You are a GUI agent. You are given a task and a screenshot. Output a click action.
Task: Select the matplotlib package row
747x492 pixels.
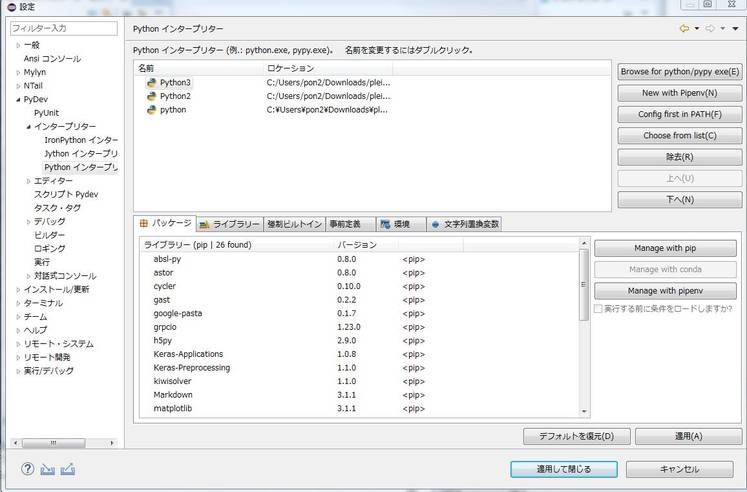pyautogui.click(x=360, y=408)
